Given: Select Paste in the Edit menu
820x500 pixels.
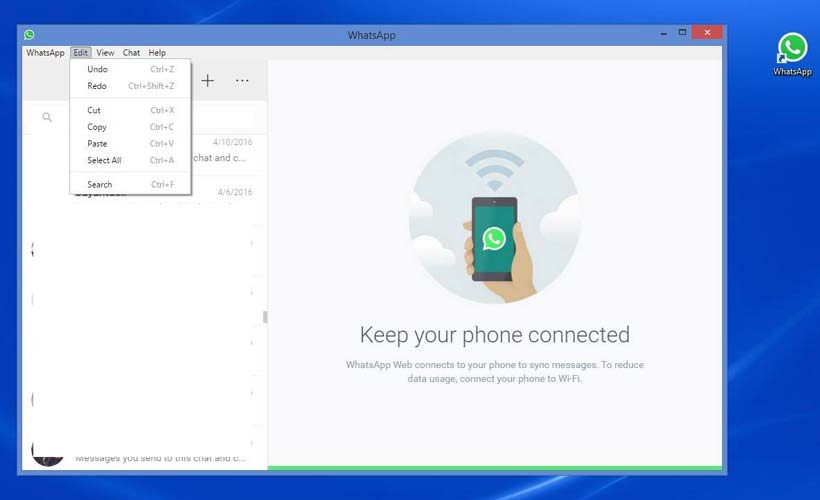Looking at the screenshot, I should click(131, 143).
